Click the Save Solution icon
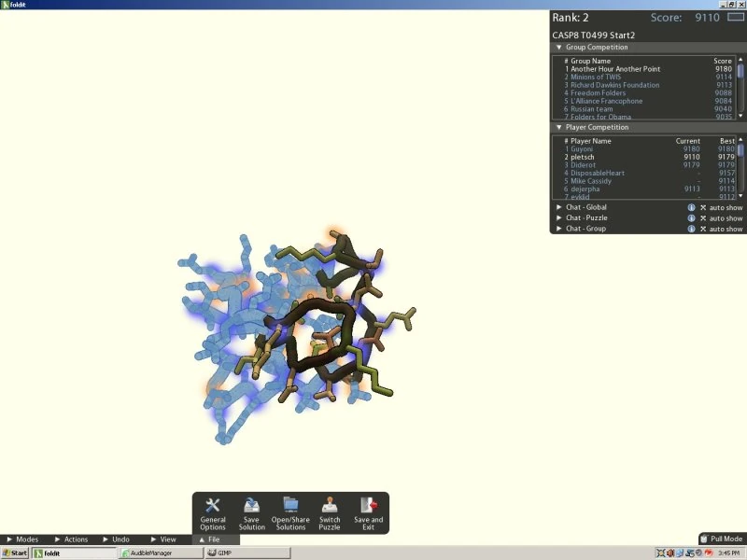 (x=251, y=506)
